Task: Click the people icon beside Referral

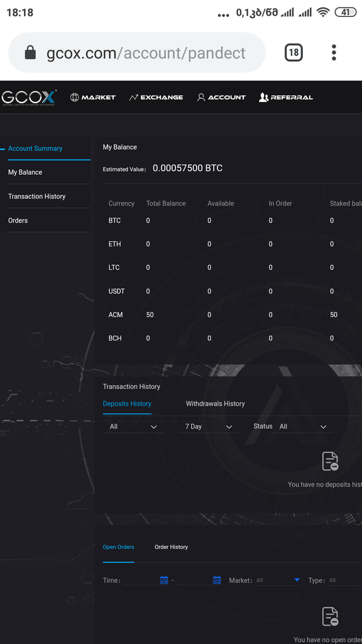Action: click(263, 97)
